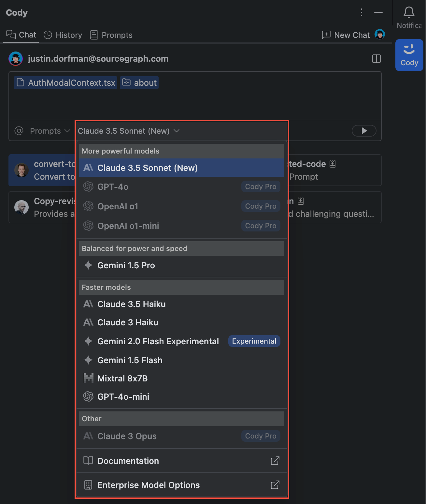Expand the Prompts dropdown in chat box

coord(50,131)
